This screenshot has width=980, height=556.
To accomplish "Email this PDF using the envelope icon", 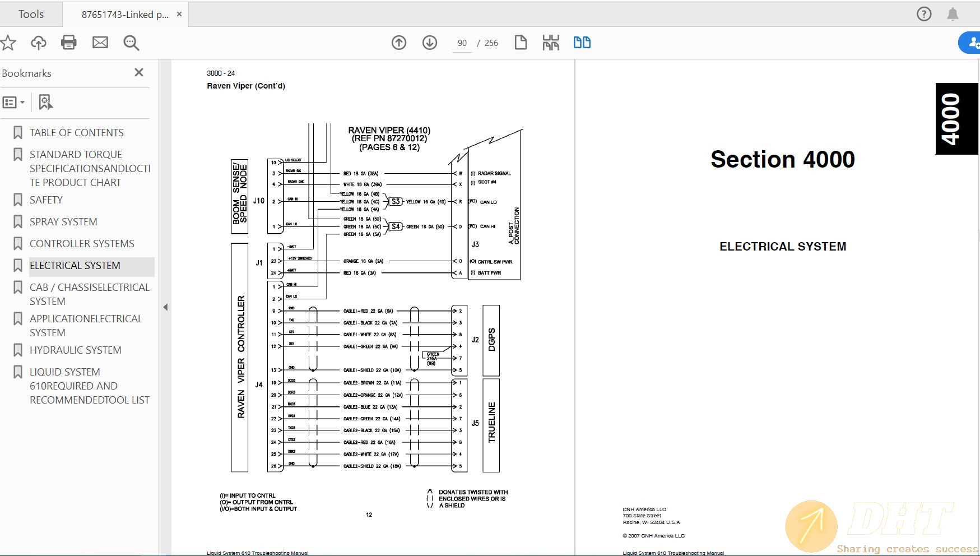I will click(x=100, y=43).
